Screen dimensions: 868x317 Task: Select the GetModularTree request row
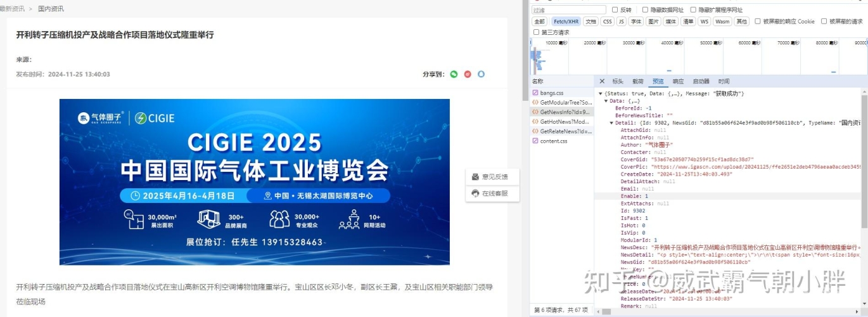tap(562, 102)
